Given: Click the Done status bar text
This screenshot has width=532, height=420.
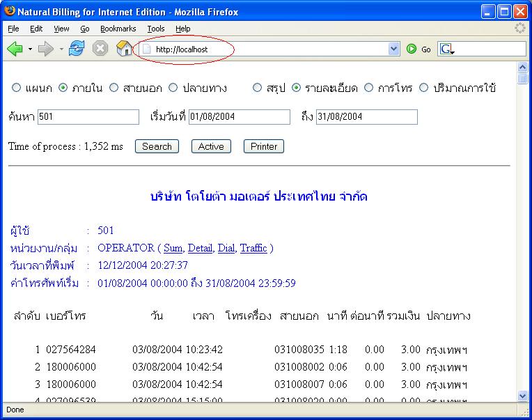Looking at the screenshot, I should pyautogui.click(x=15, y=410).
